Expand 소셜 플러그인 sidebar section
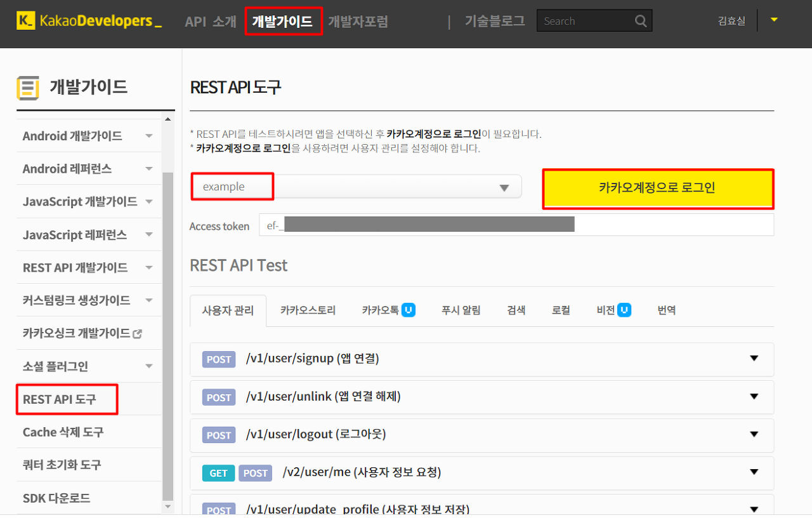Viewport: 812px width, 518px height. 148,366
